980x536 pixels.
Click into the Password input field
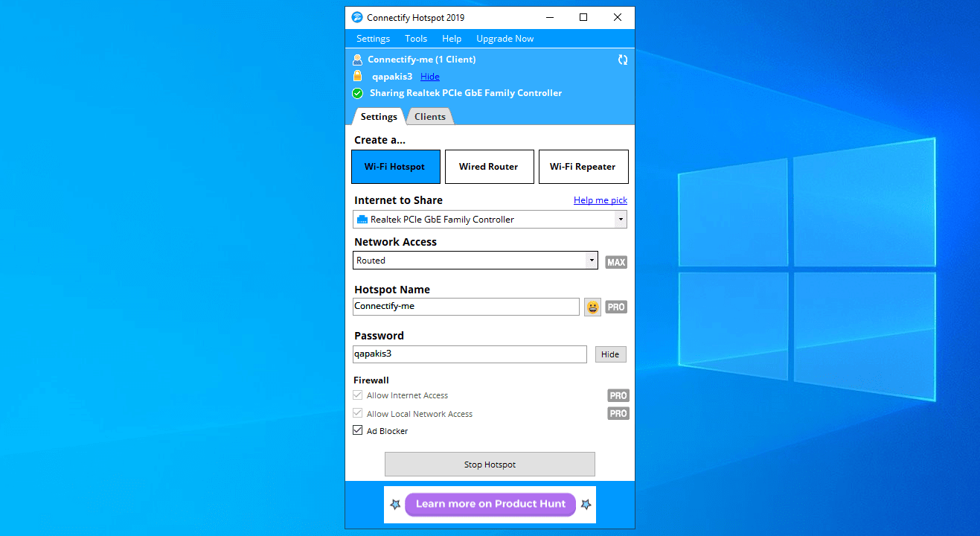point(470,354)
